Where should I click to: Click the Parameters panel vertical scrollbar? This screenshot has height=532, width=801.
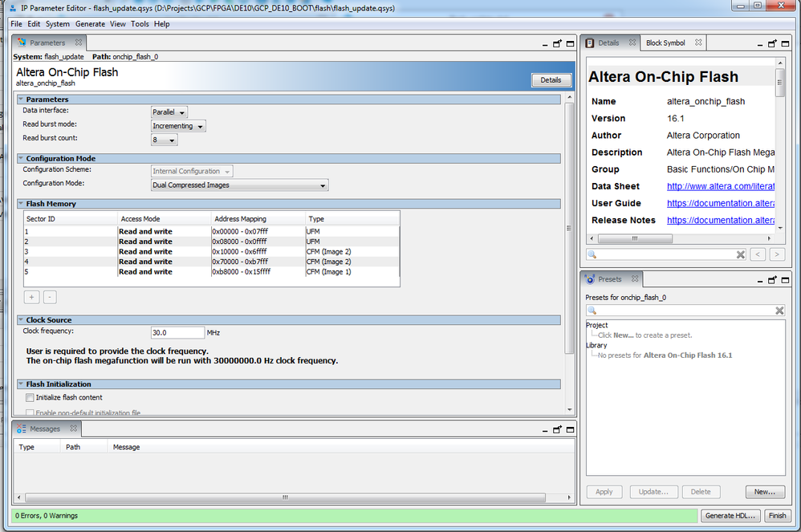point(569,228)
